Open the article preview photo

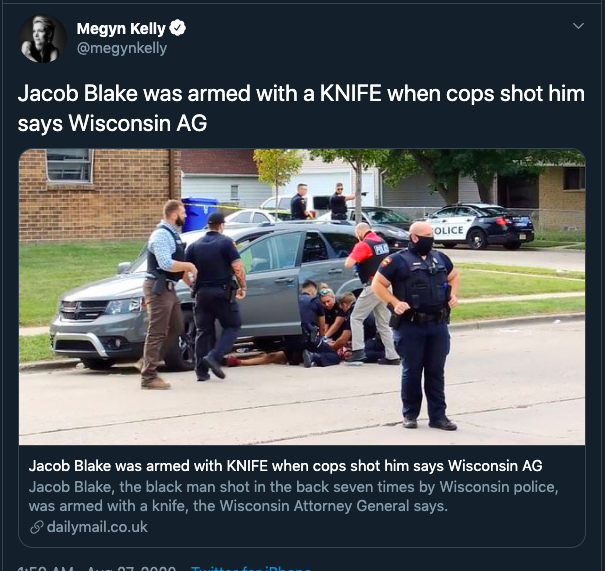coord(302,297)
